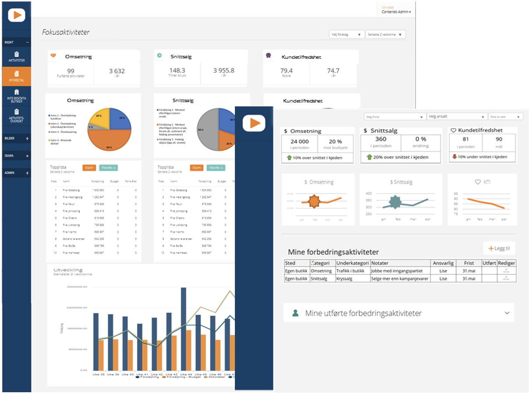Click edit pencil icon in Omsetning activity row
This screenshot has height=394, width=532.
[507, 271]
